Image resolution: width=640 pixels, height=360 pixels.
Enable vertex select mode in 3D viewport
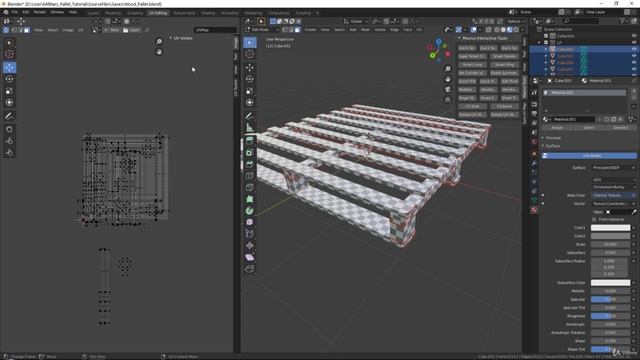coord(285,30)
